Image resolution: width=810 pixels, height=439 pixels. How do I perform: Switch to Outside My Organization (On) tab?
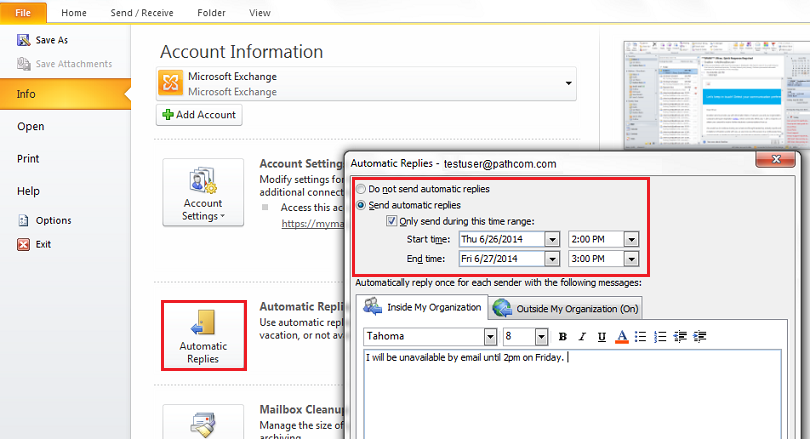coord(566,308)
